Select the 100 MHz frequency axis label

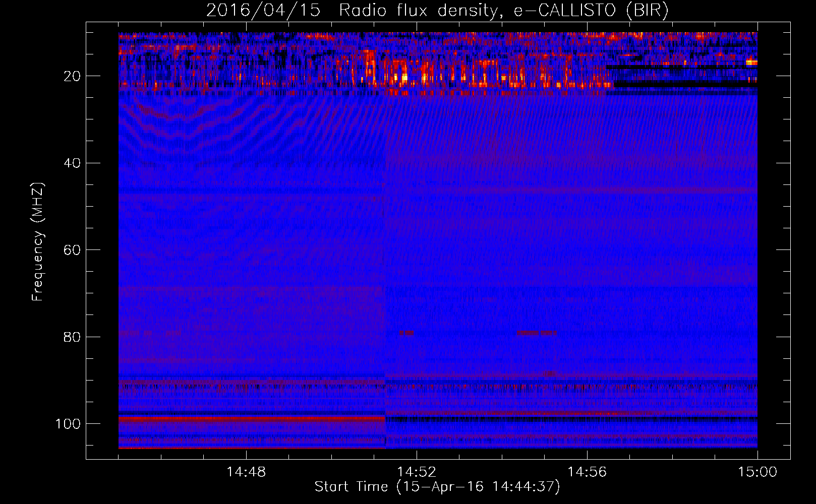[68, 424]
